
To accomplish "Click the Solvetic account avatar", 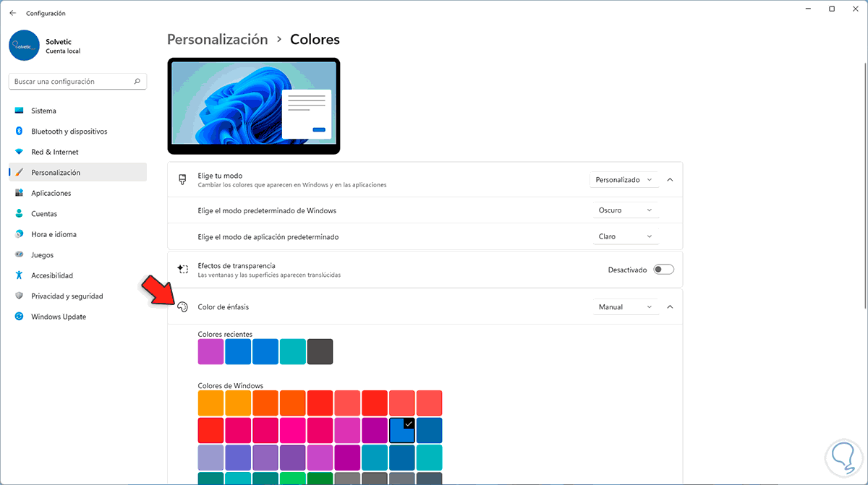I will click(24, 45).
